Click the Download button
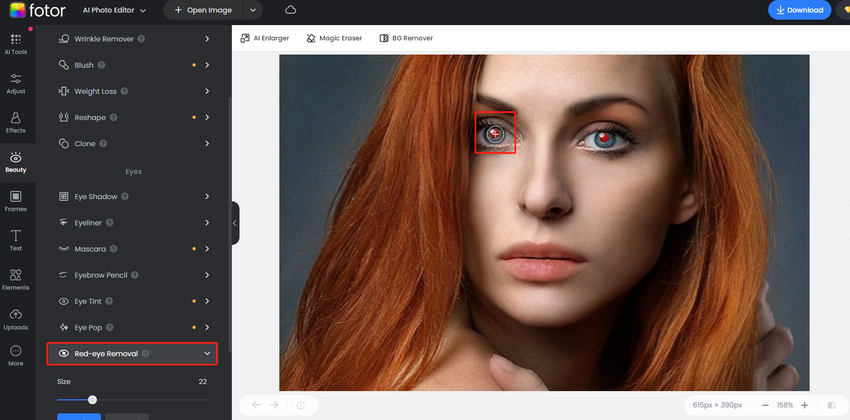 [x=798, y=10]
